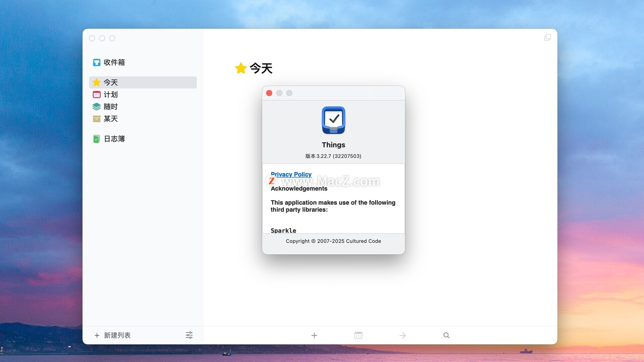
Task: Click the Things app icon in About dialog
Action: point(333,120)
